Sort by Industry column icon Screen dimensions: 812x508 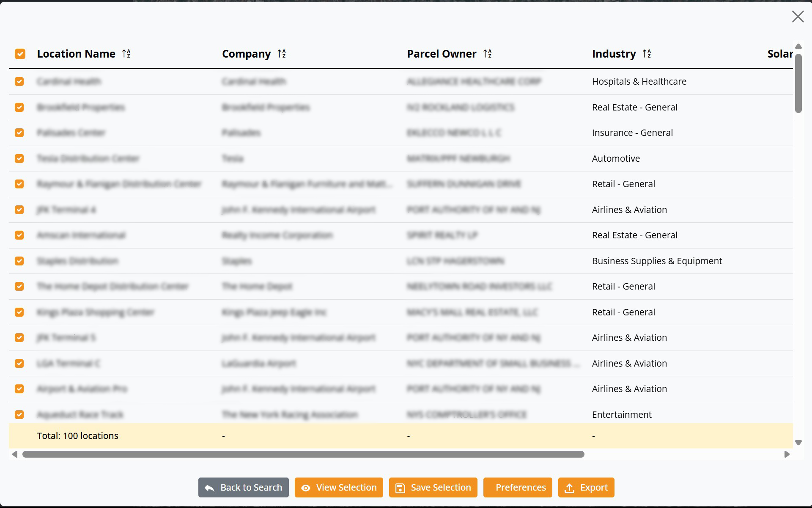tap(647, 54)
